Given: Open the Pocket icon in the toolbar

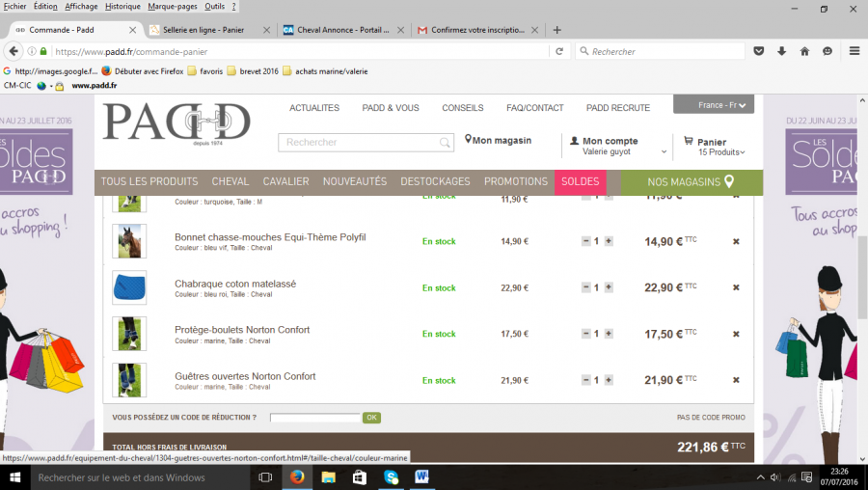Looking at the screenshot, I should tap(759, 51).
